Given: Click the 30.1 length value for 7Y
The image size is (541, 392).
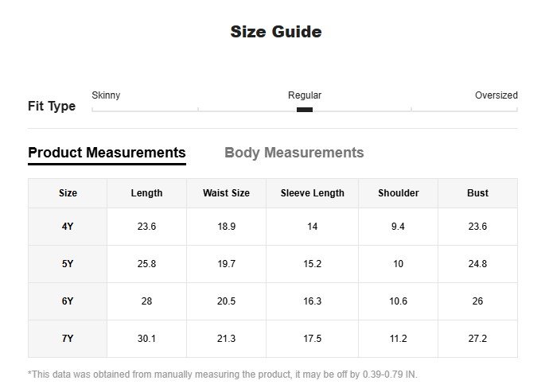Looking at the screenshot, I should click(x=146, y=339).
